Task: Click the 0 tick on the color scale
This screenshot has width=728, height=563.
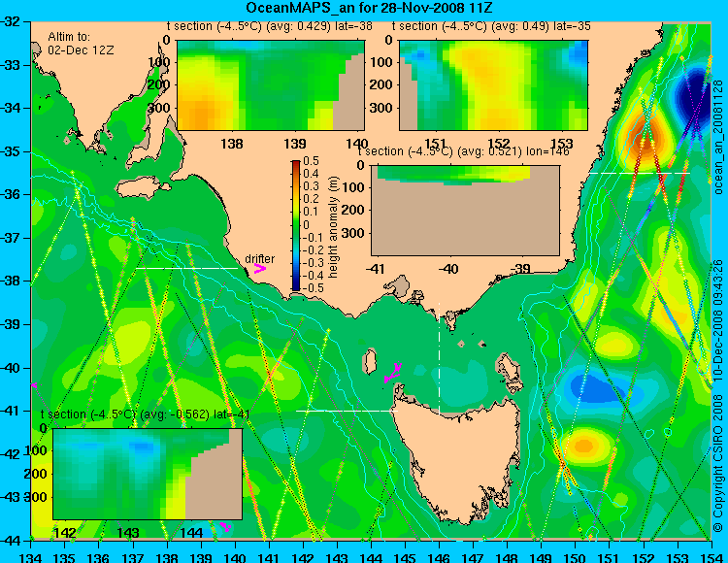Action: click(306, 224)
